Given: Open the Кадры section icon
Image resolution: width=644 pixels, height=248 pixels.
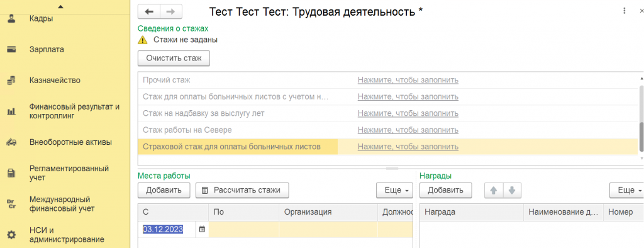Looking at the screenshot, I should 12,18.
